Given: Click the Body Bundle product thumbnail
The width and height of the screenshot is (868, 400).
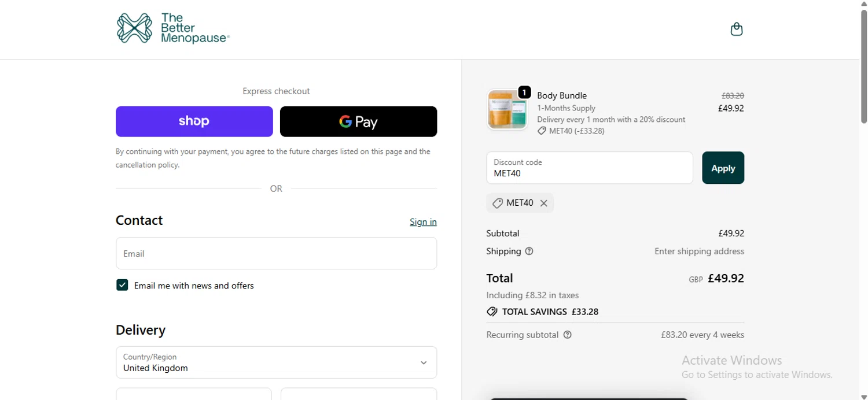Looking at the screenshot, I should [507, 109].
